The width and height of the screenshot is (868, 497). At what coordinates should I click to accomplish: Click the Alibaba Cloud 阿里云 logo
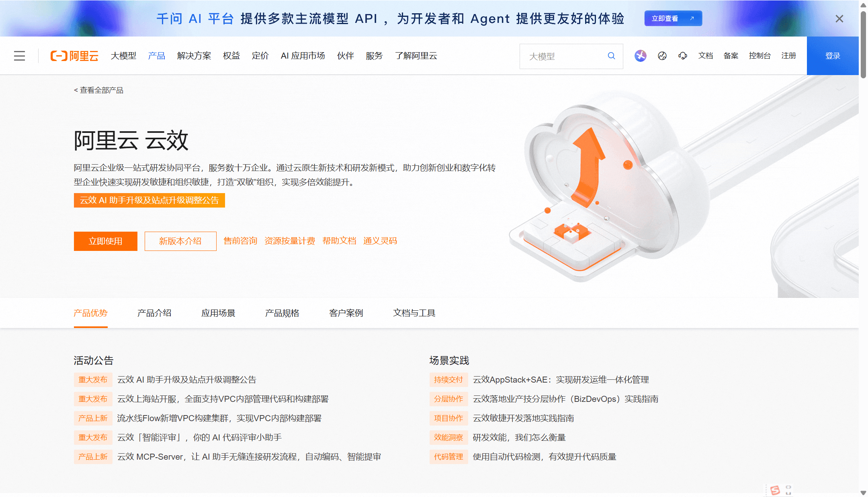74,56
